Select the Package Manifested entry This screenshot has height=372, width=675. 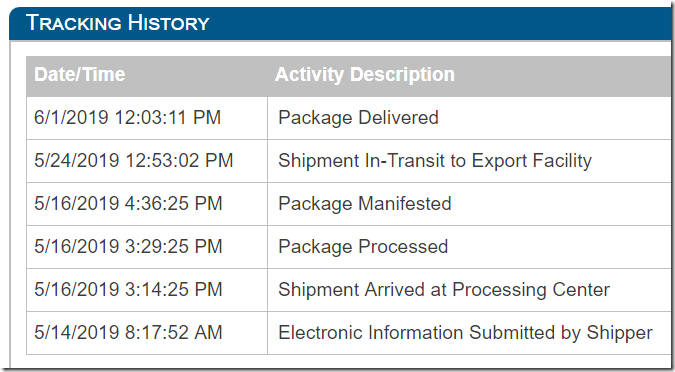[365, 204]
